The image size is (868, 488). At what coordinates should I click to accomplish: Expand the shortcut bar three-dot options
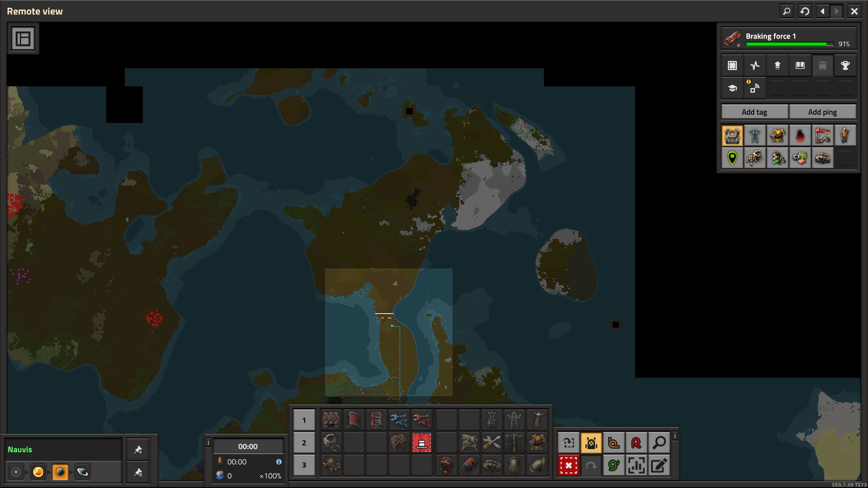[675, 436]
